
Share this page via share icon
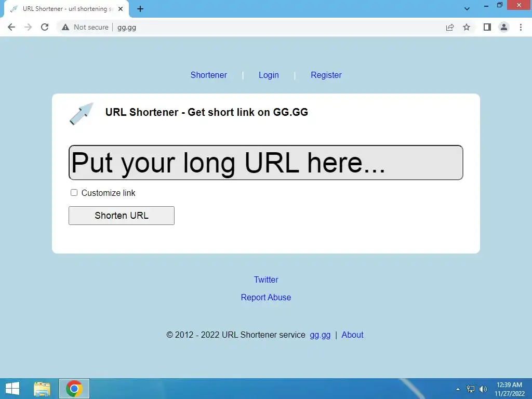coord(450,27)
